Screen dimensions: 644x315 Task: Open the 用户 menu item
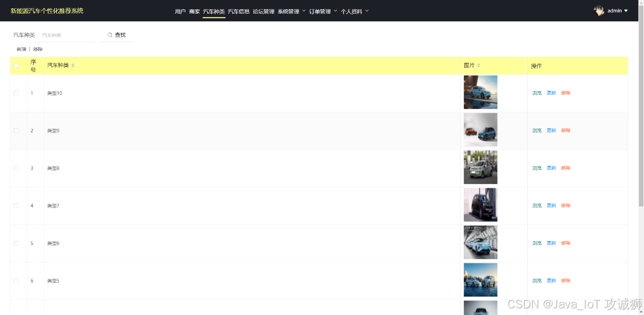click(x=180, y=11)
